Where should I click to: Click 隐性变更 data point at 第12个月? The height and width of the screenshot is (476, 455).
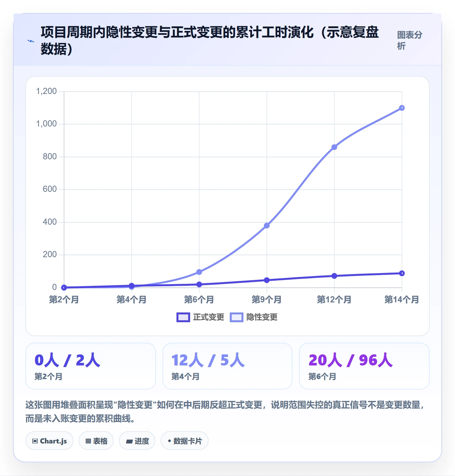(334, 147)
